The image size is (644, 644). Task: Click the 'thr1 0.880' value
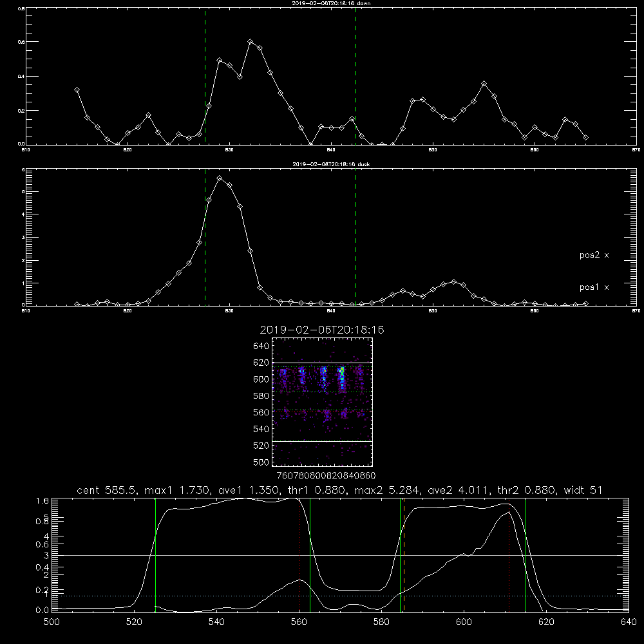[317, 490]
